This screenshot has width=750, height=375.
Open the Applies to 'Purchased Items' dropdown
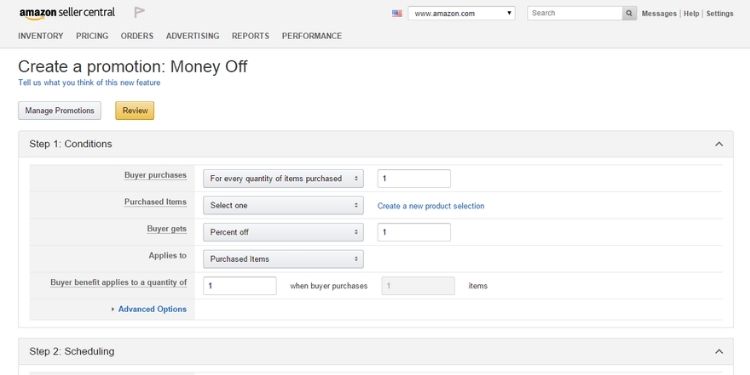[x=283, y=259]
